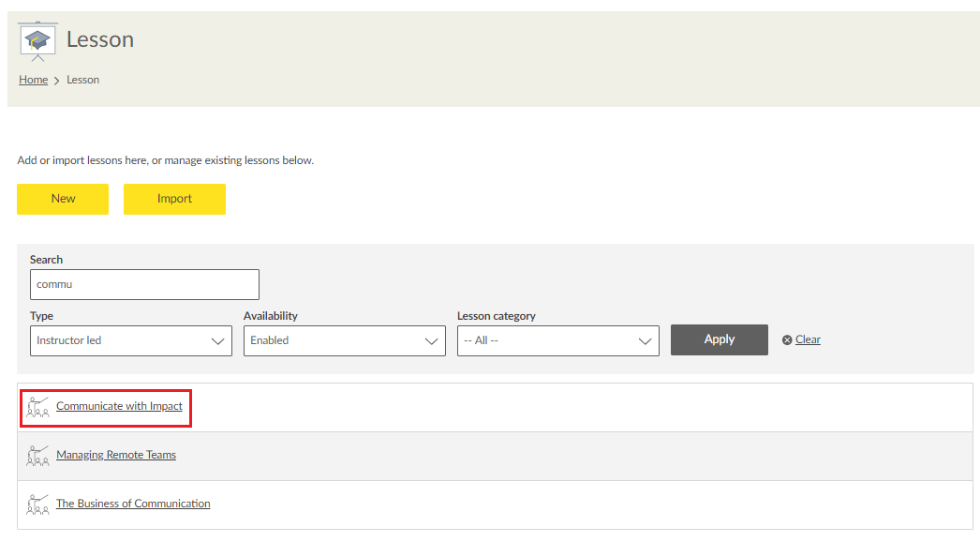Click the Availability dropdown chevron arrow

433,341
